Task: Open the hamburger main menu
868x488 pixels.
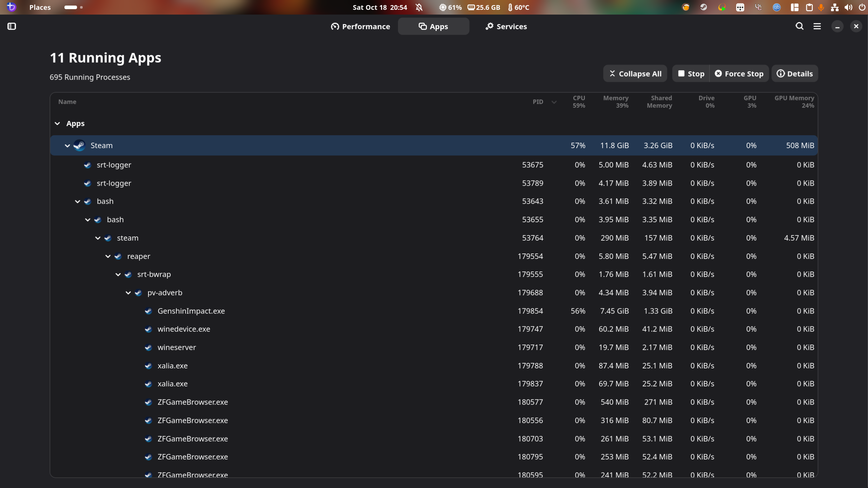Action: pyautogui.click(x=817, y=26)
